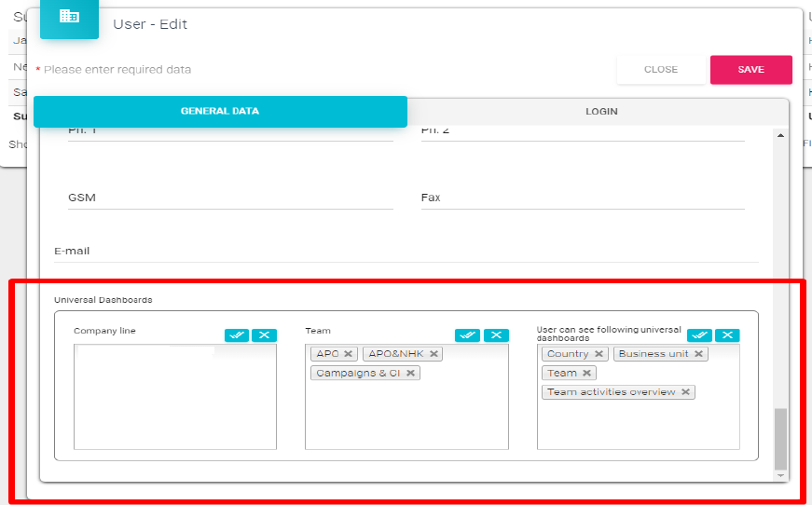Remove the Country dashboard tag

click(599, 354)
